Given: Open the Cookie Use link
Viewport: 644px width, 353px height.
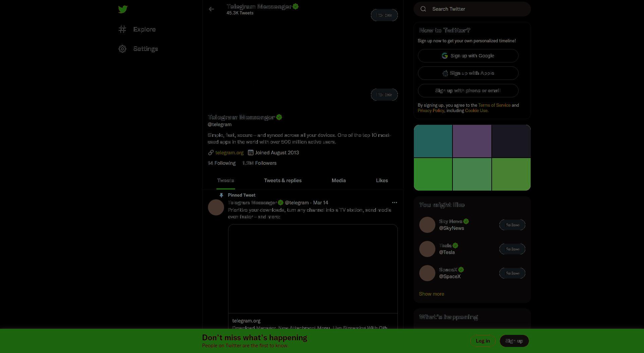Looking at the screenshot, I should [x=476, y=111].
